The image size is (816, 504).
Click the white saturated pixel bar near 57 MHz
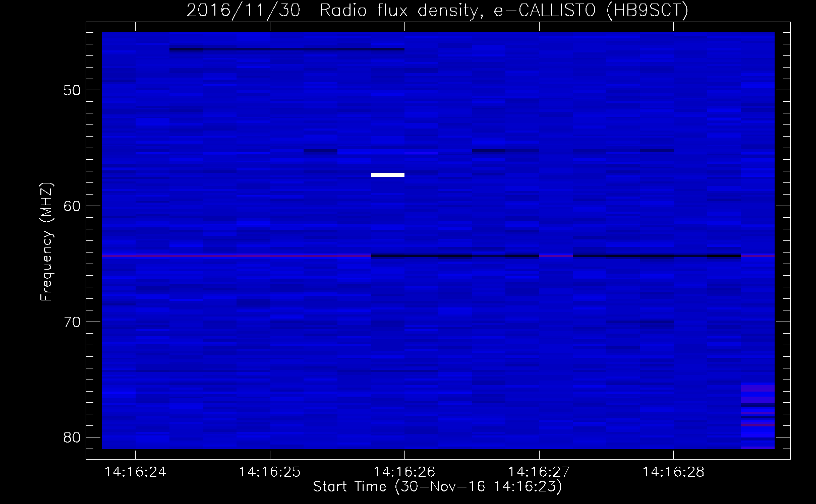click(x=388, y=175)
